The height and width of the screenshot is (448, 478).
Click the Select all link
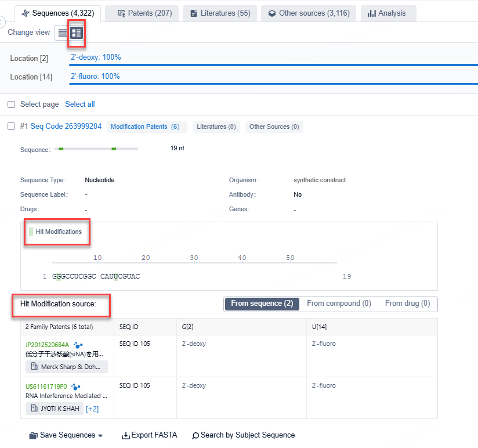pyautogui.click(x=79, y=104)
